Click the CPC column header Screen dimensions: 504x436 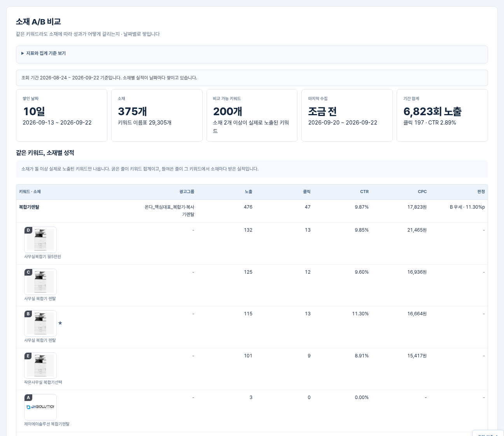click(x=422, y=192)
